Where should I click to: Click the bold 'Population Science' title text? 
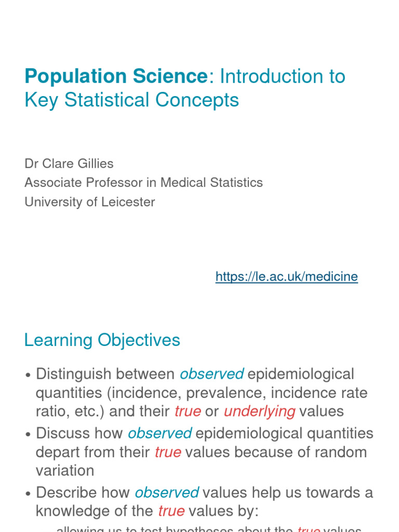point(116,76)
